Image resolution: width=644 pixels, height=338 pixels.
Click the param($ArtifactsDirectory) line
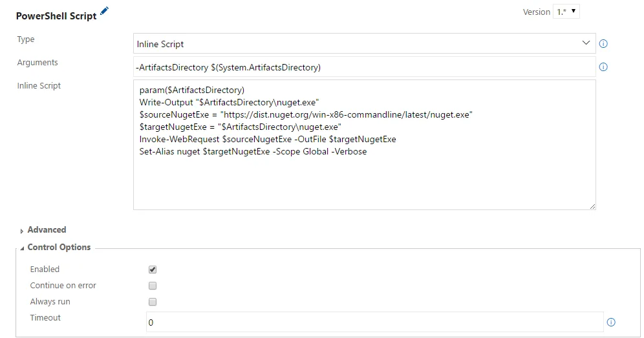[192, 90]
